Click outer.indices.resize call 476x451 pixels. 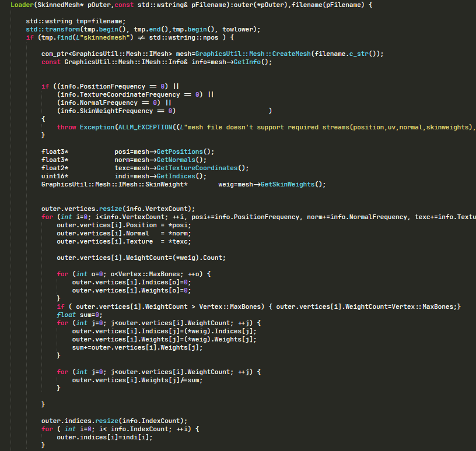point(114,421)
